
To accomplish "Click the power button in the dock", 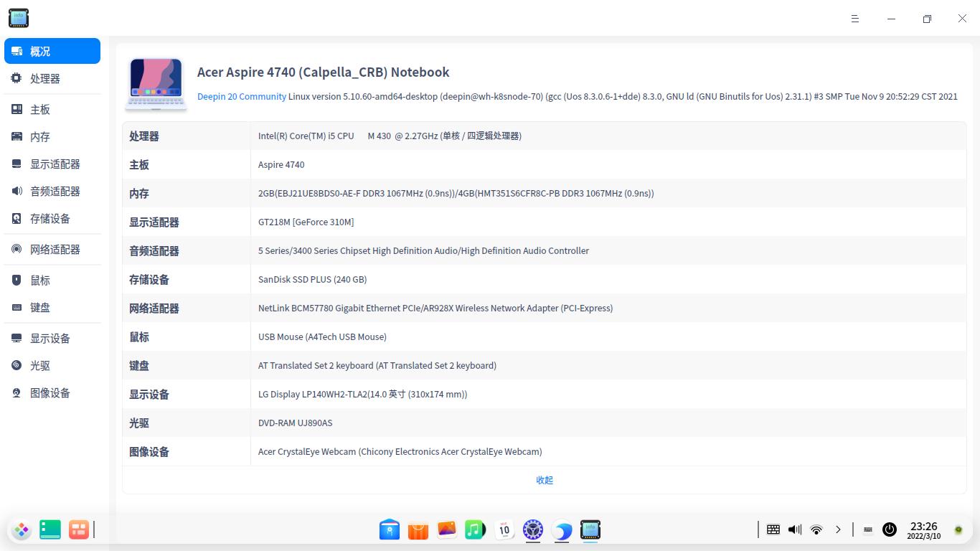I will click(890, 529).
